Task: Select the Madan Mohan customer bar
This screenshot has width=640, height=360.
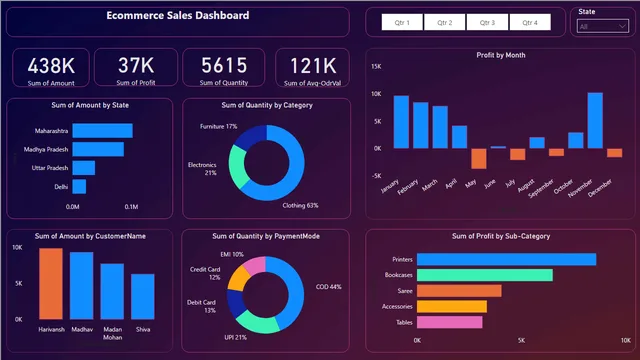Action: click(112, 291)
